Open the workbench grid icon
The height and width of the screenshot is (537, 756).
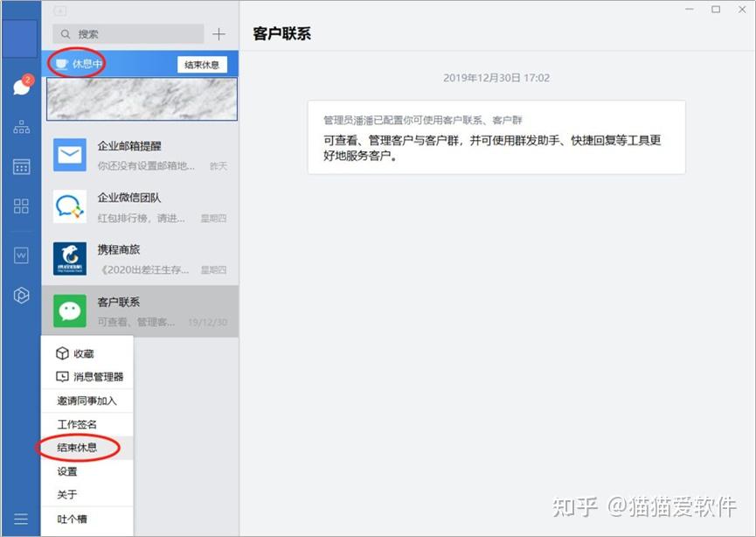coord(21,206)
